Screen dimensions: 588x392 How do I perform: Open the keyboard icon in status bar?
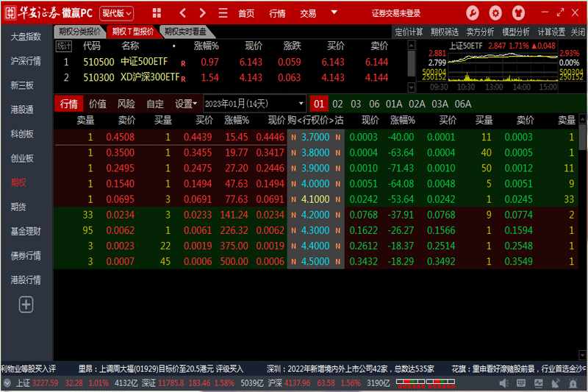pyautogui.click(x=521, y=383)
